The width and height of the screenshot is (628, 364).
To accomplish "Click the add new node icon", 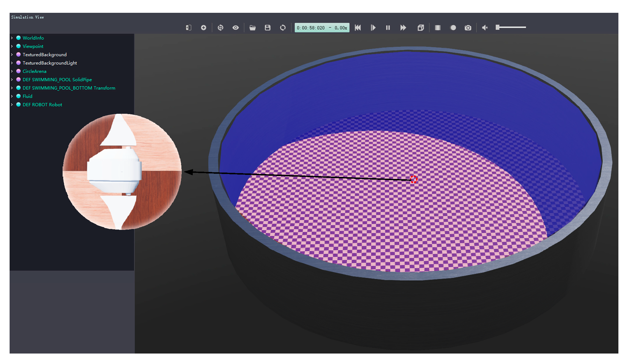I will click(x=204, y=28).
